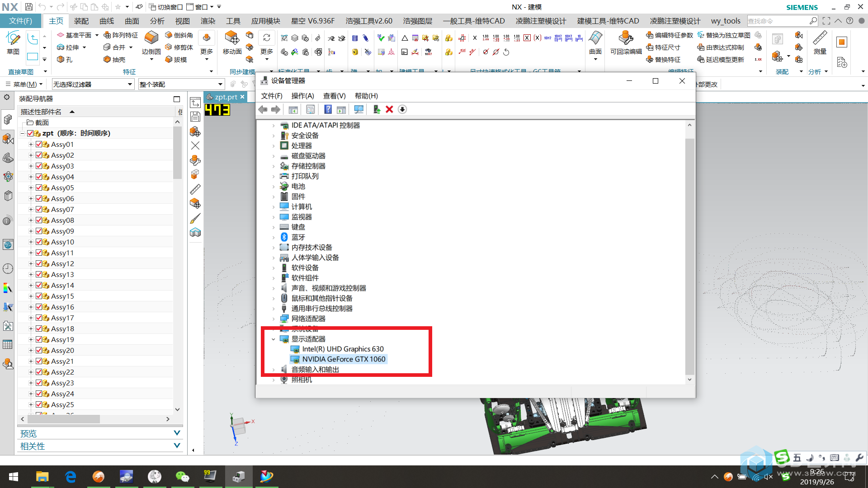Open the 边倒圆 edge blend tool
This screenshot has width=868, height=488.
[x=151, y=44]
